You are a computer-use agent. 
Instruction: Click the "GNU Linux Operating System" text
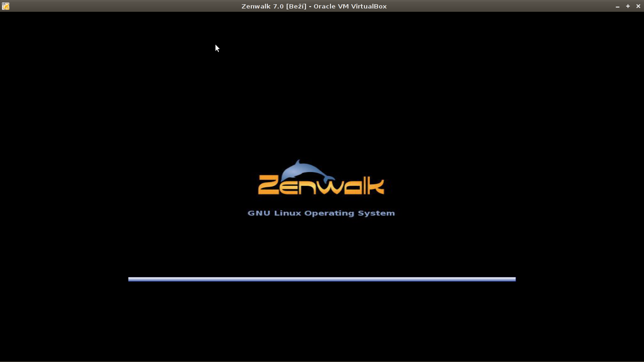(321, 213)
